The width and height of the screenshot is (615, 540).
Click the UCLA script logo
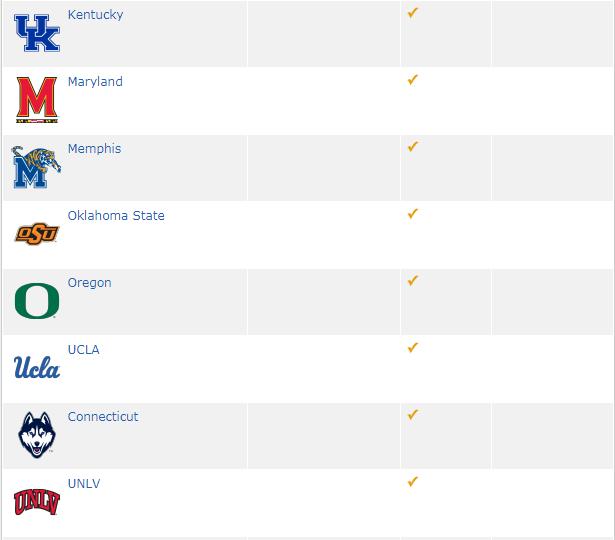[x=37, y=367]
